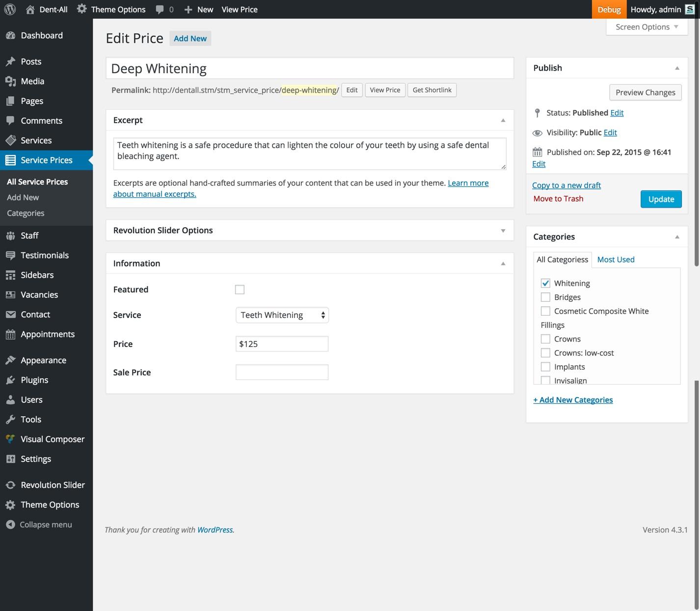
Task: Click the Services tag icon
Action: 10,140
